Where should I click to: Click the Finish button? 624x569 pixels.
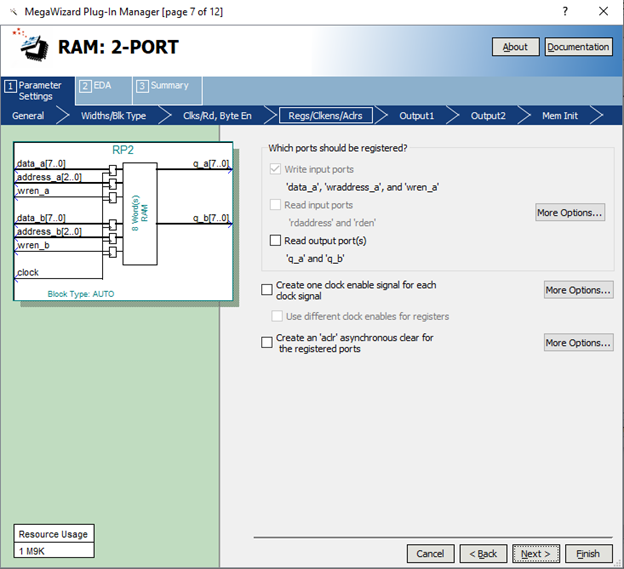click(588, 553)
